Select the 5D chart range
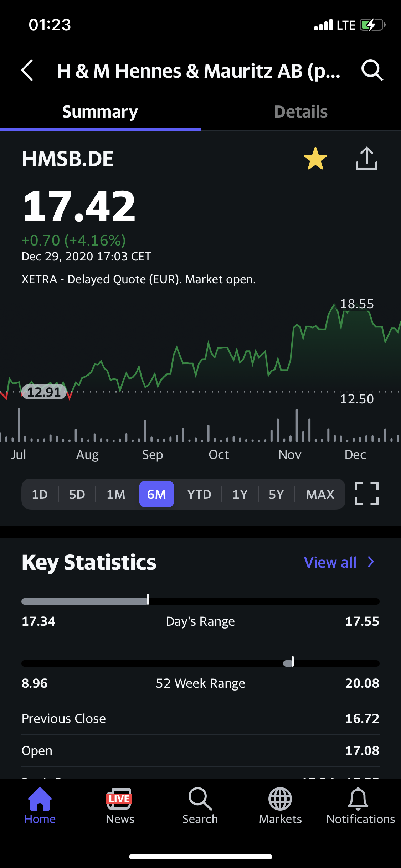 tap(77, 494)
